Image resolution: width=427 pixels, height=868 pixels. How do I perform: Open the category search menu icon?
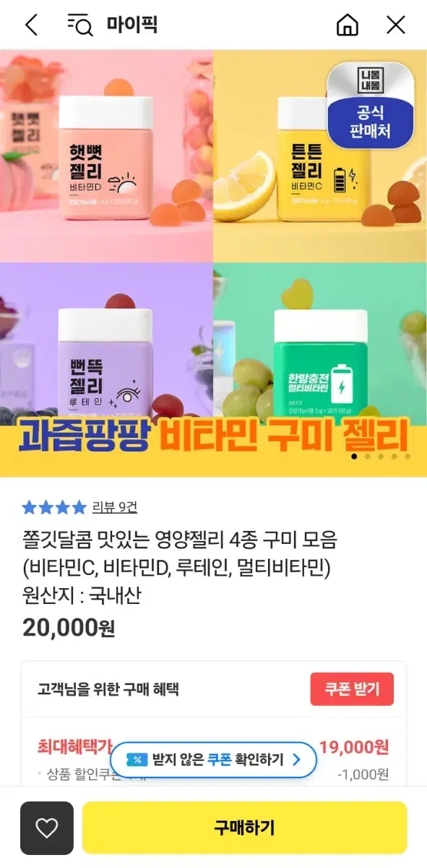[x=80, y=25]
